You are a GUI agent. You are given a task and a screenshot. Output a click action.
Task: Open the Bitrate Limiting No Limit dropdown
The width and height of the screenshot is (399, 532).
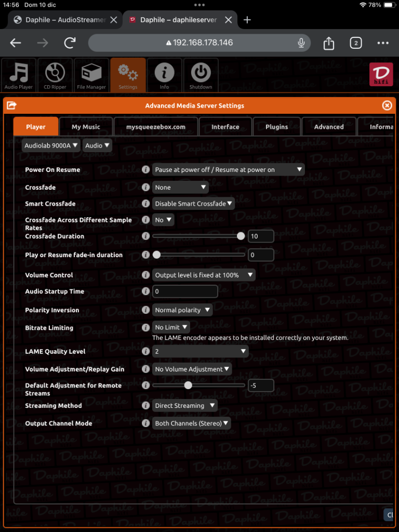pyautogui.click(x=171, y=327)
